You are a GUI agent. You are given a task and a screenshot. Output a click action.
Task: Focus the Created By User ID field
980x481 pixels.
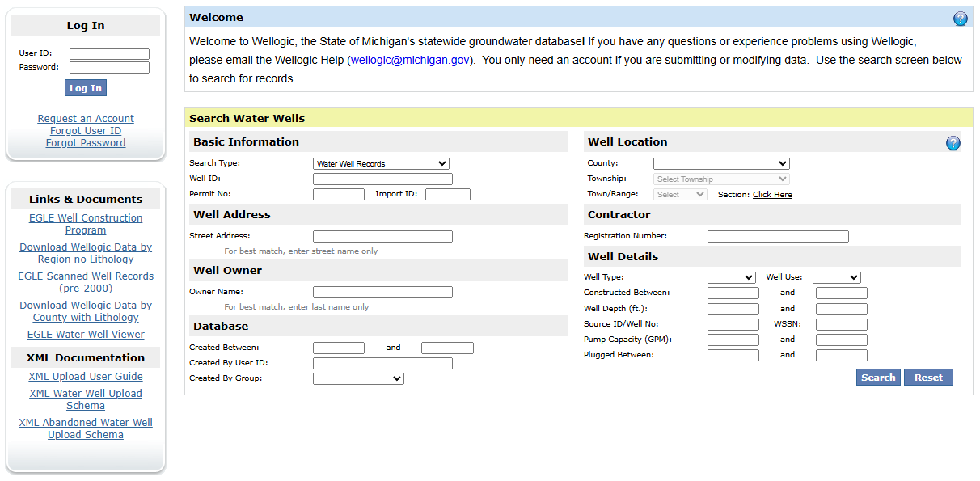click(x=382, y=364)
